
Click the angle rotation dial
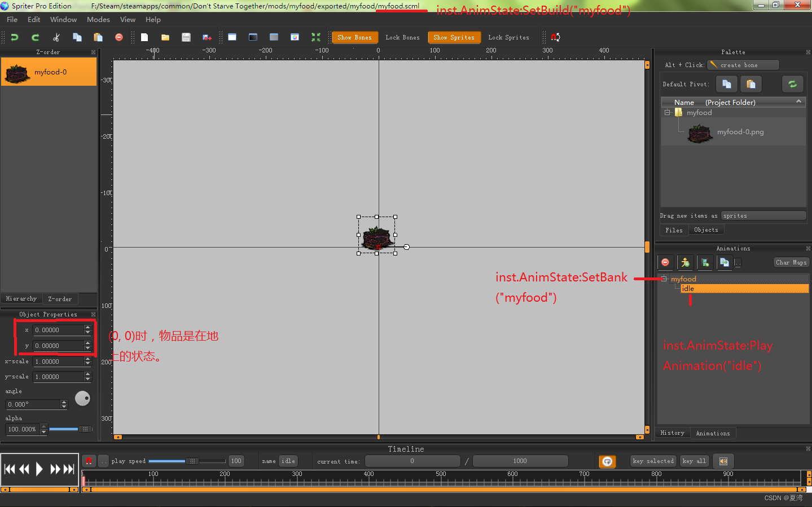[x=82, y=399]
